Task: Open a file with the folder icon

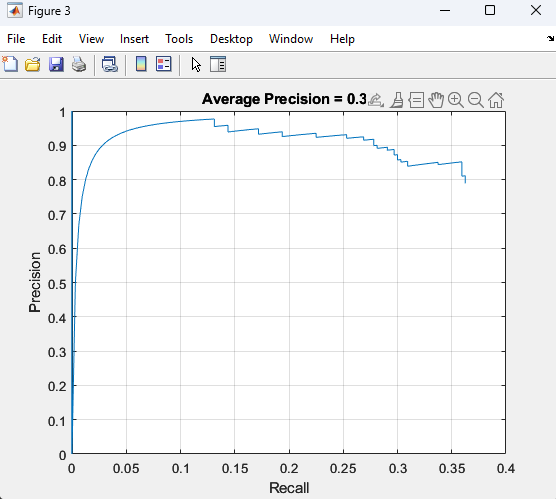Action: (x=33, y=65)
